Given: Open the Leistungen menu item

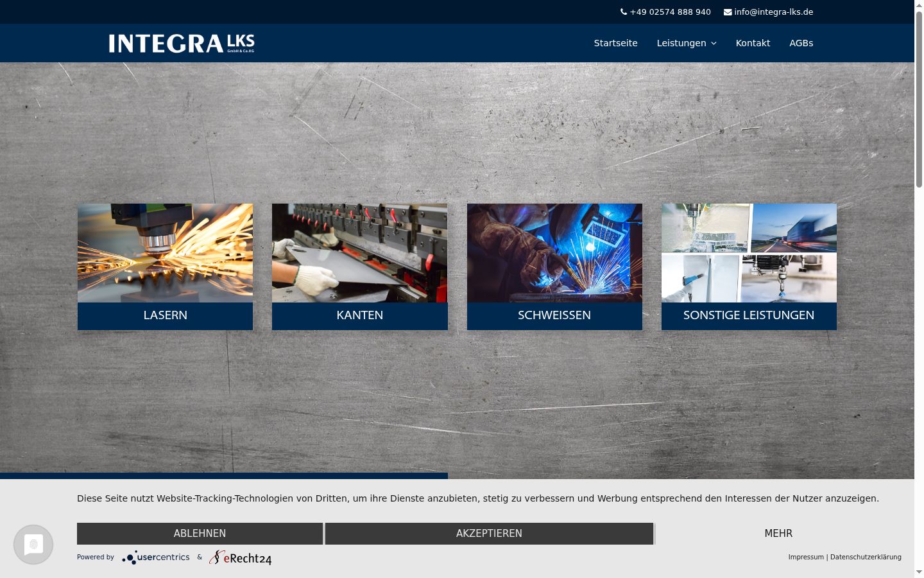Looking at the screenshot, I should point(681,43).
